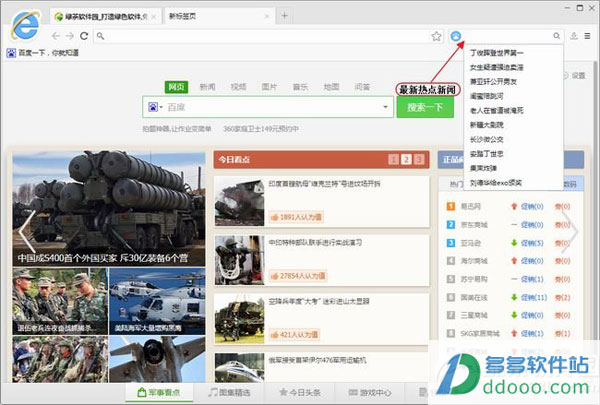This screenshot has width=600, height=405.
Task: Open the 中印特种部队 article headline
Action: click(x=315, y=242)
